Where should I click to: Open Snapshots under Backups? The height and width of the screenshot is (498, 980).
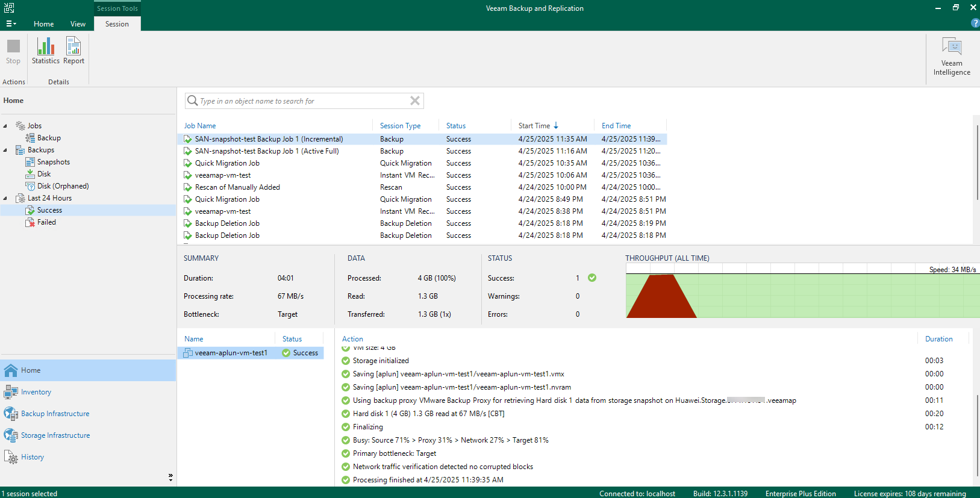point(54,162)
